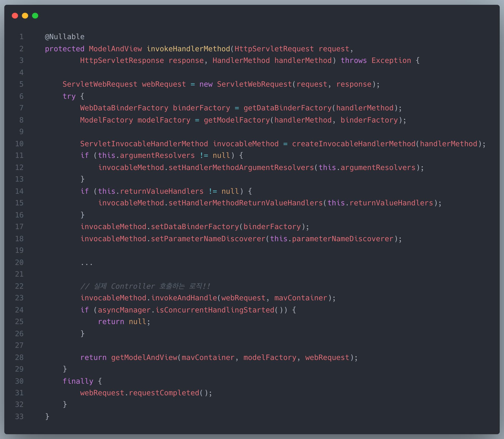Click the ellipsis on line 20
This screenshot has height=439, width=504.
(87, 263)
